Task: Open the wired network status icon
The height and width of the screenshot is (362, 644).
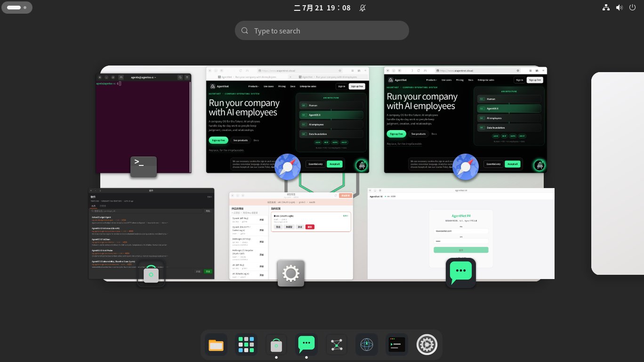Action: pos(606,8)
